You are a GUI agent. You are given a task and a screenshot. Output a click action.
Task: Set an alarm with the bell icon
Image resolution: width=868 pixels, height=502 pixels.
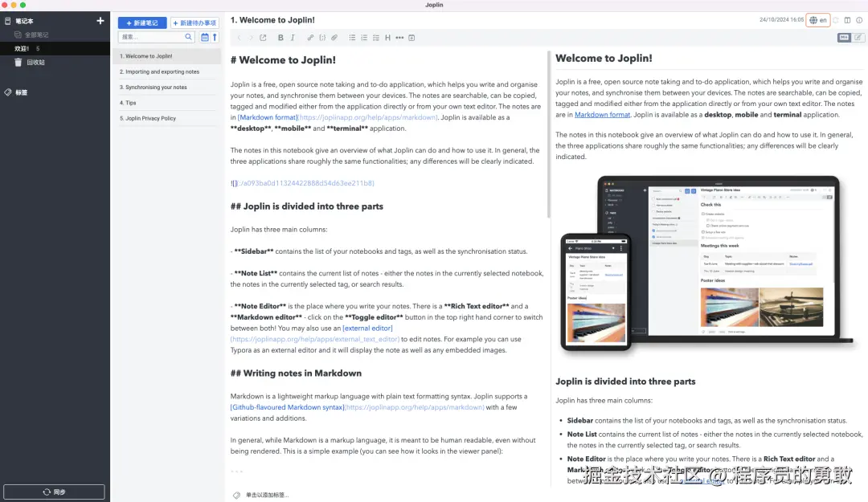(x=836, y=20)
